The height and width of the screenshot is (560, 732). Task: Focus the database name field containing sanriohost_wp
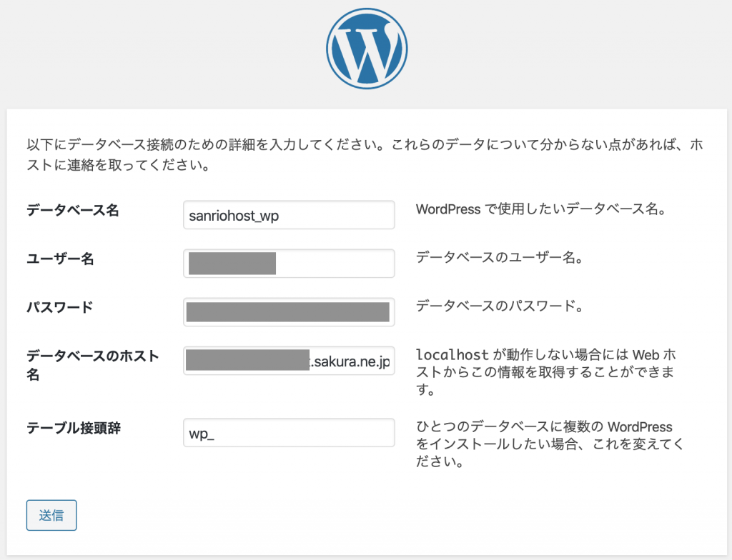coord(289,215)
